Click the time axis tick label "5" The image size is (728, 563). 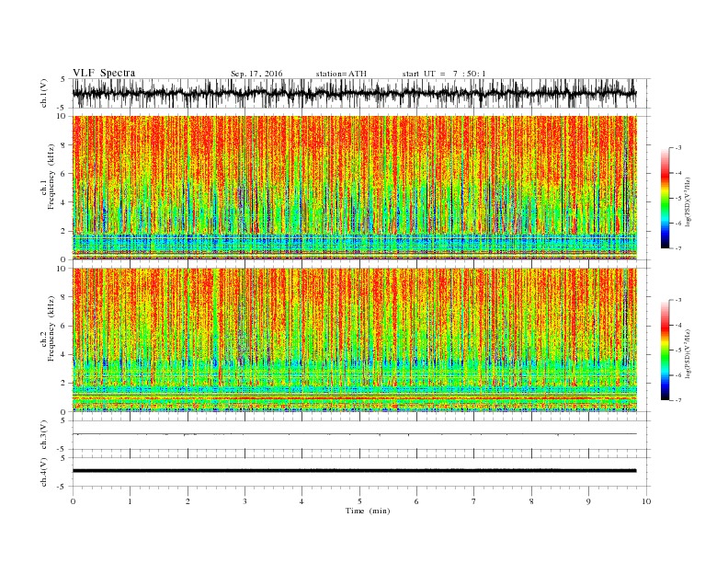359,501
